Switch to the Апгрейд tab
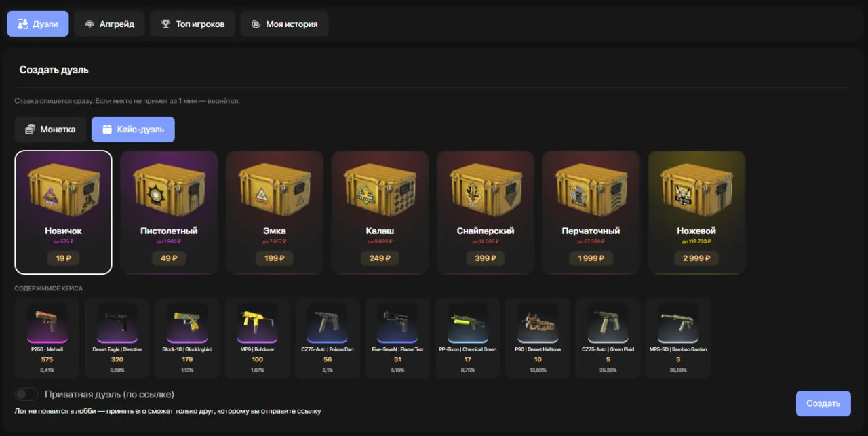The height and width of the screenshot is (436, 868). (x=110, y=24)
